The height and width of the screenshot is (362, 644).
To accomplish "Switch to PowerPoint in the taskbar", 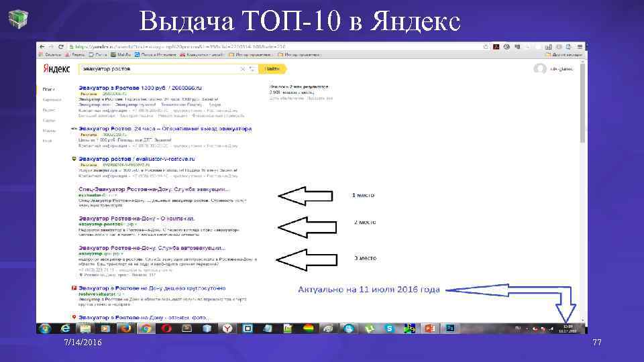I will 429,328.
